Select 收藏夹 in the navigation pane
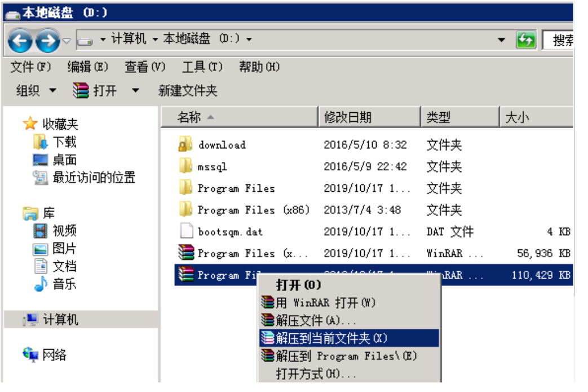 [60, 124]
